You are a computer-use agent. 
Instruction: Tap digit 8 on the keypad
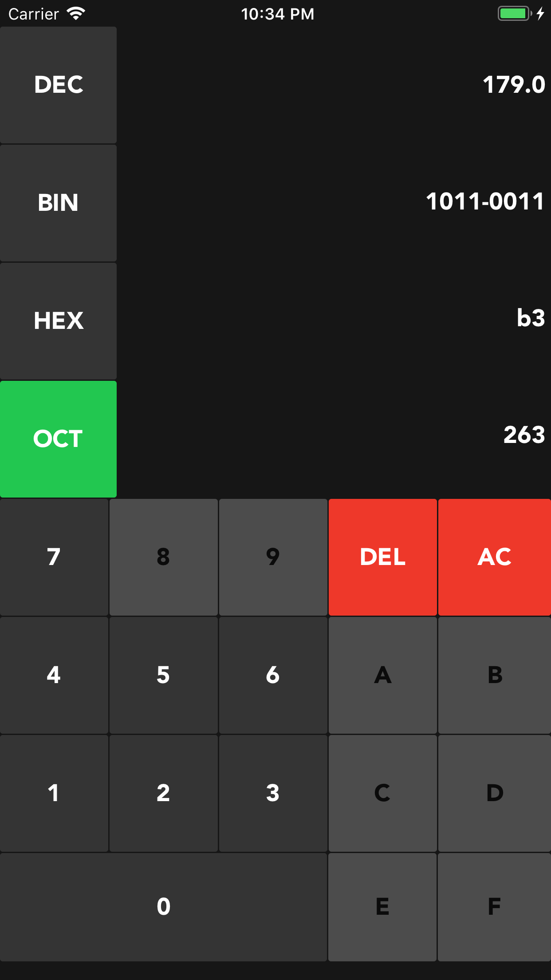tap(163, 557)
